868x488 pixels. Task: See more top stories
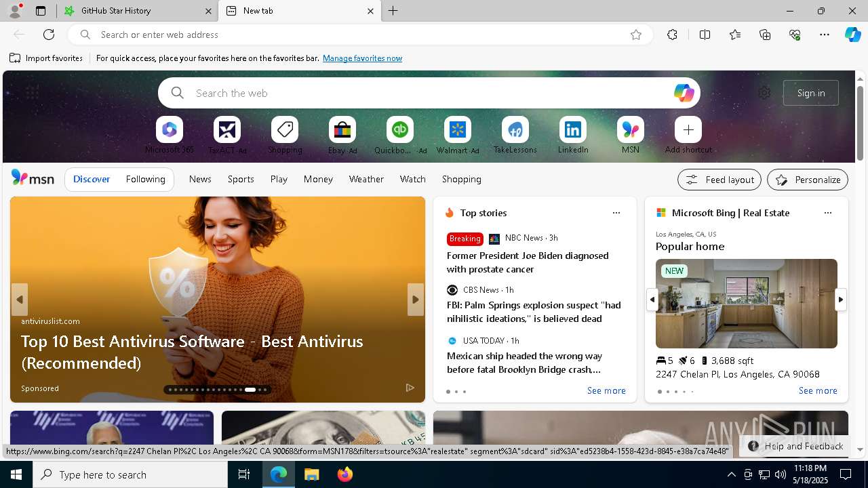point(606,390)
